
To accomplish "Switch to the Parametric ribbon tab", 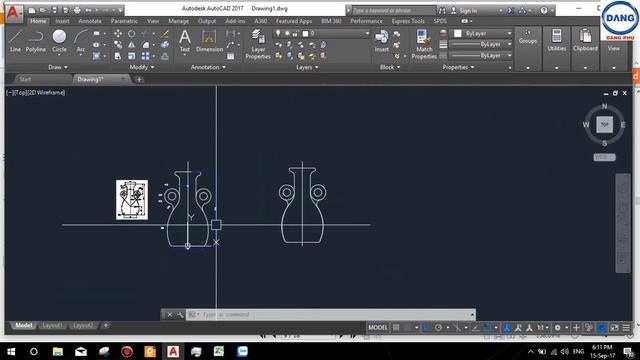I will pos(124,21).
